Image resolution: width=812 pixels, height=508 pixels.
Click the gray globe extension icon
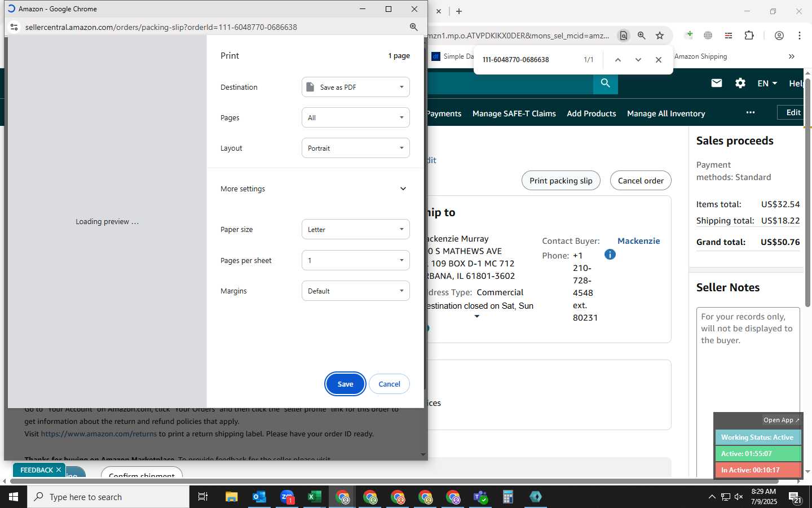(708, 35)
